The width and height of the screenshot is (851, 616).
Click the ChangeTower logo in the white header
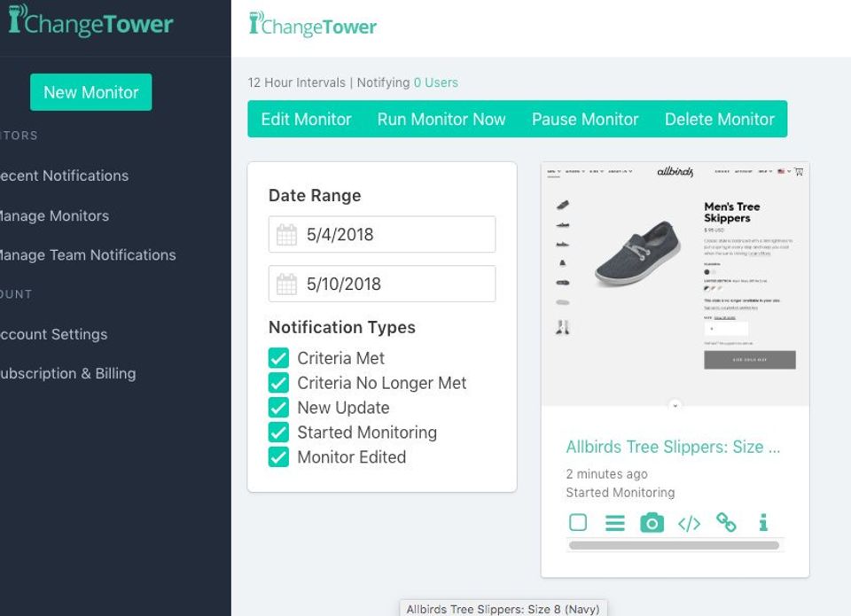[313, 25]
